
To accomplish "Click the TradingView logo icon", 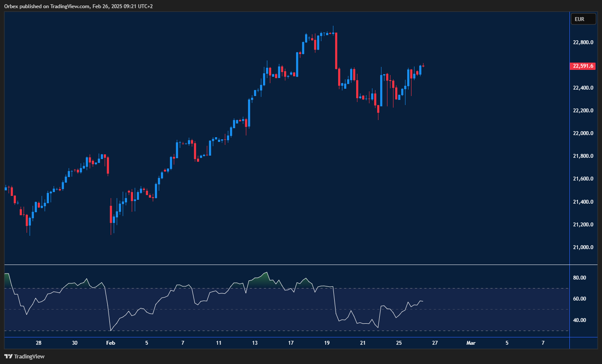I will [8, 356].
